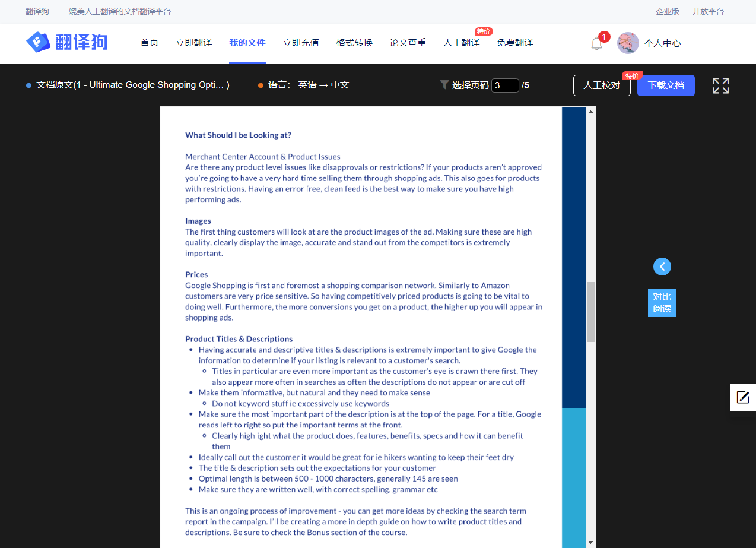
Task: Click scrollbar up arrow
Action: [590, 111]
